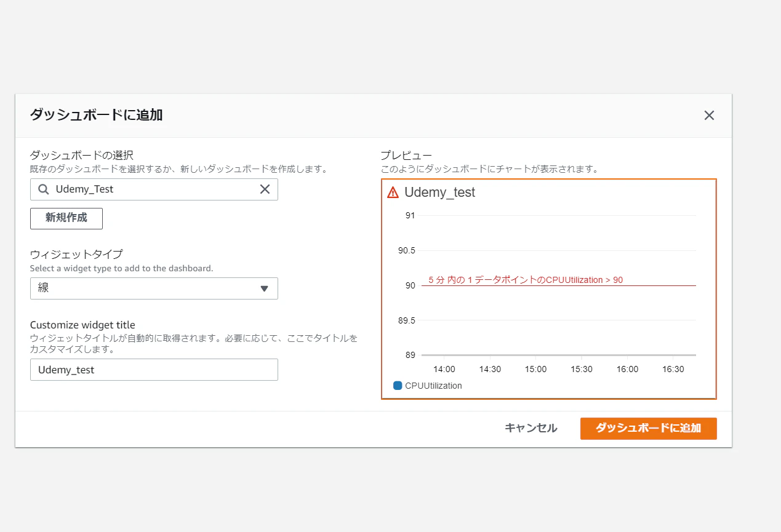Click the ウィジェットタイプ label

tap(76, 254)
